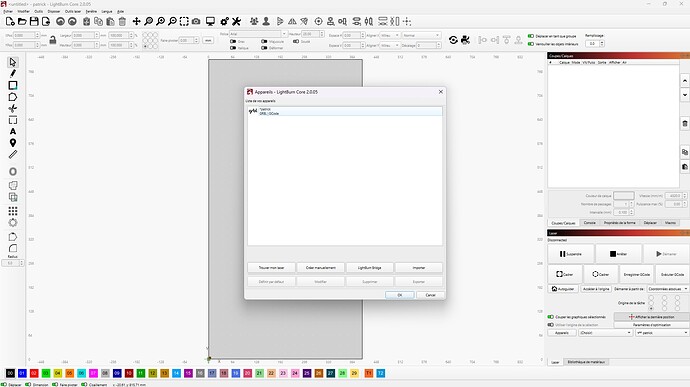Screen dimensions: 690x387
Task: Open the Fichier menu
Action: (8, 11)
